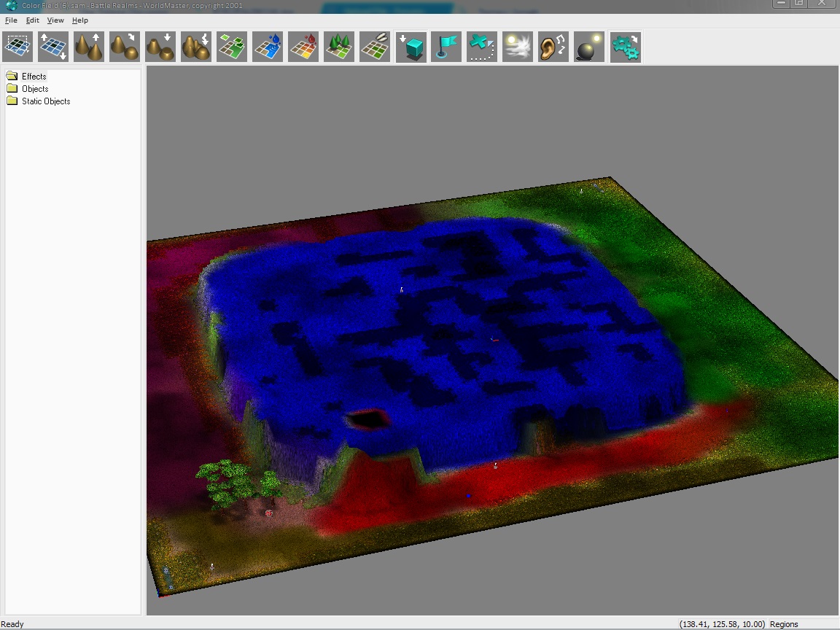This screenshot has width=840, height=630.
Task: Select the Objects folder in tree
Action: (x=35, y=89)
